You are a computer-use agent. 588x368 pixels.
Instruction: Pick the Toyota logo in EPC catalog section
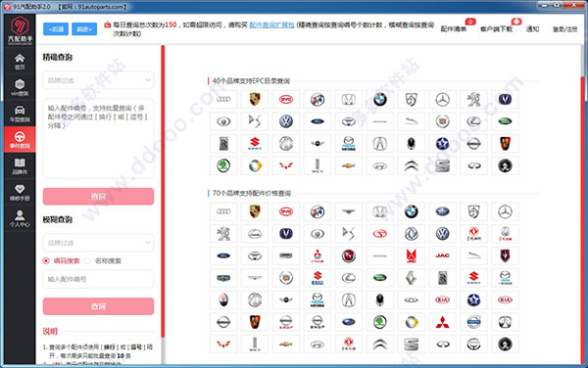coord(349,121)
